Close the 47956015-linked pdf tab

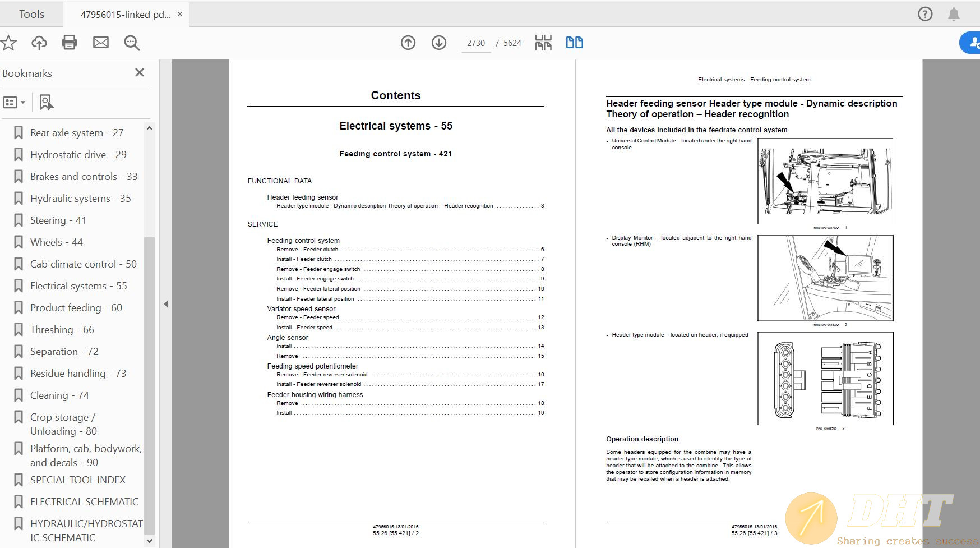(180, 14)
